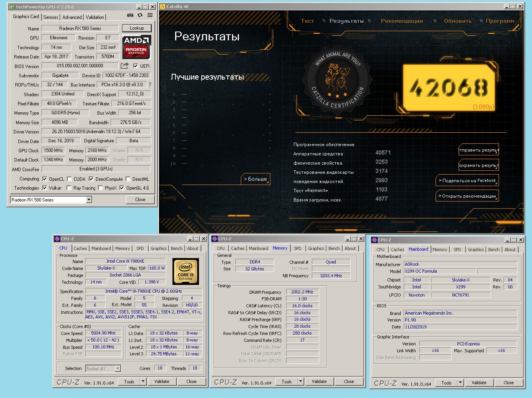Open Рекомендации tab in Catzilla
Viewport: 532px width, 398px height.
402,21
